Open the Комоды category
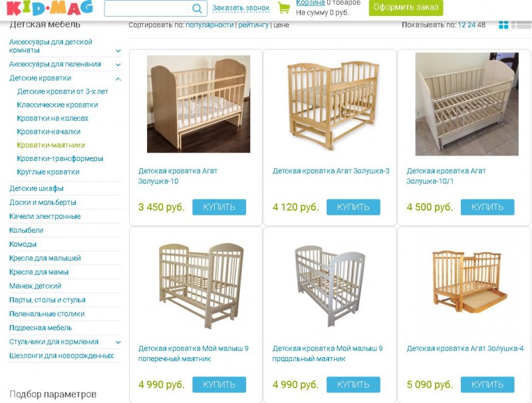 (23, 244)
